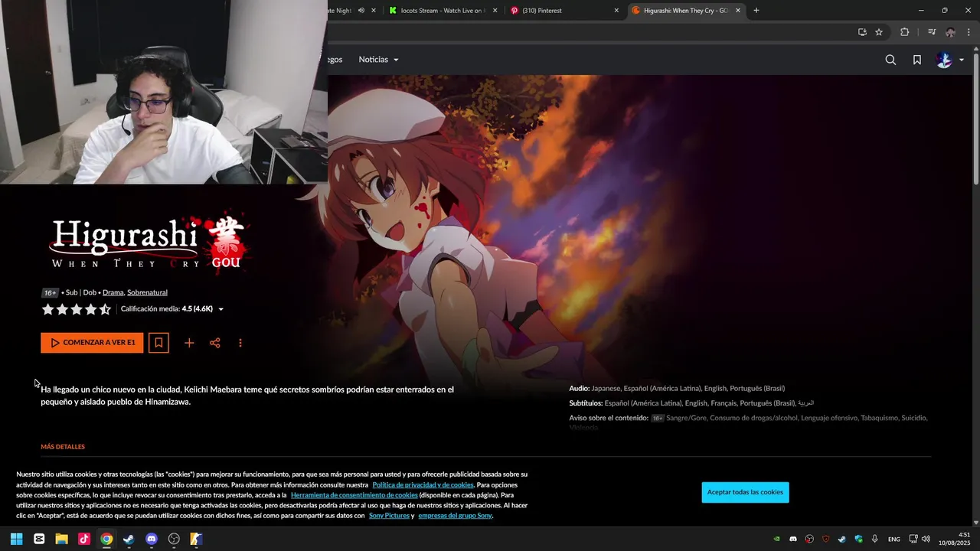Open volume control in system tray
Image resolution: width=980 pixels, height=551 pixels.
(926, 540)
